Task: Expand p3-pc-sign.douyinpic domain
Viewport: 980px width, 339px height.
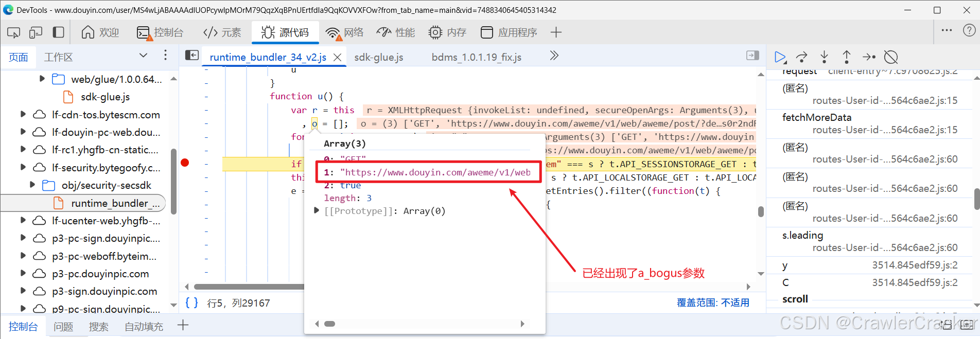Action: pos(23,238)
